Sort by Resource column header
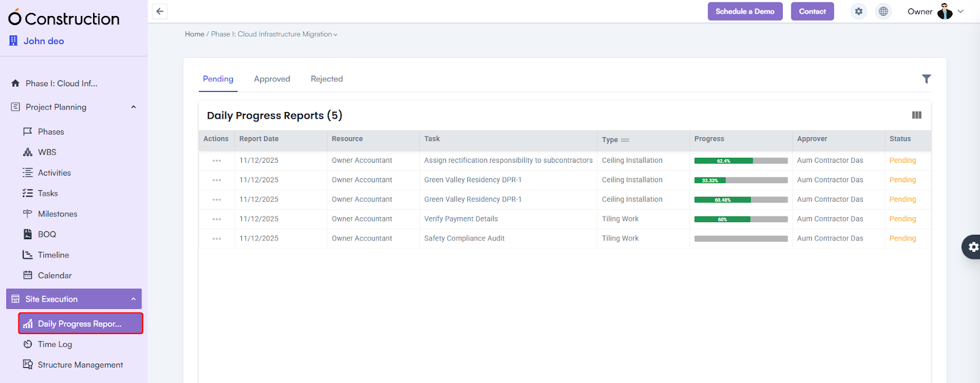980x383 pixels. (347, 139)
